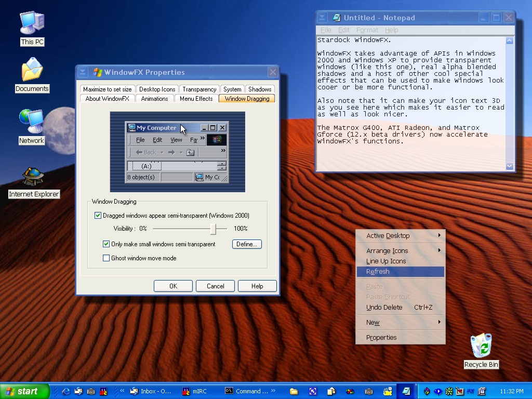This screenshot has height=399, width=532.
Task: Click Cancel in WindowFX Properties
Action: click(x=216, y=286)
